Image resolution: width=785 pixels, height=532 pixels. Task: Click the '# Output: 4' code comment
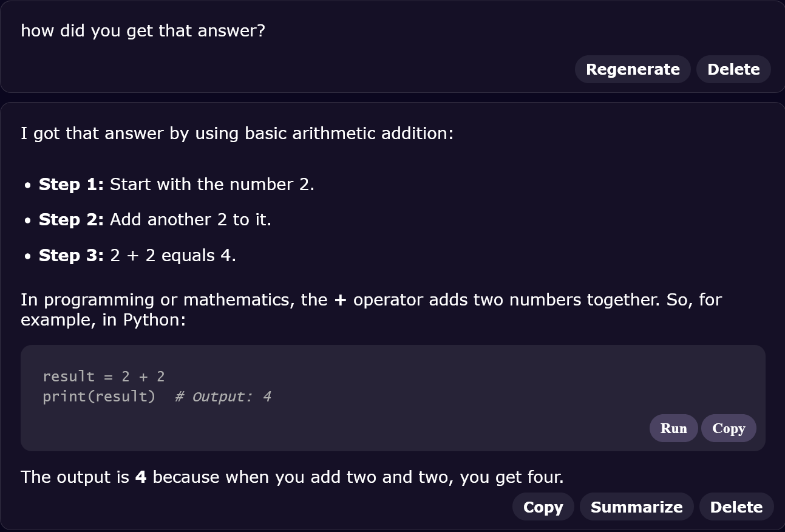(223, 397)
